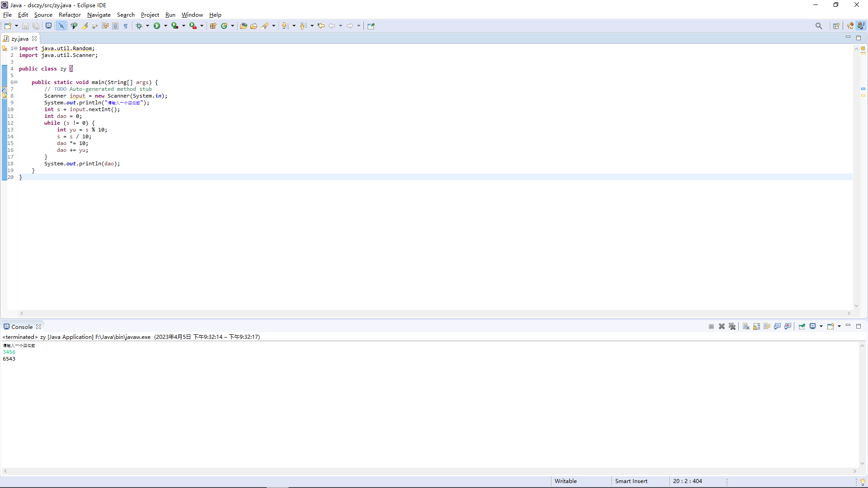Image resolution: width=868 pixels, height=488 pixels.
Task: Click the editor vertical scrollbar down arrow
Action: 856,306
